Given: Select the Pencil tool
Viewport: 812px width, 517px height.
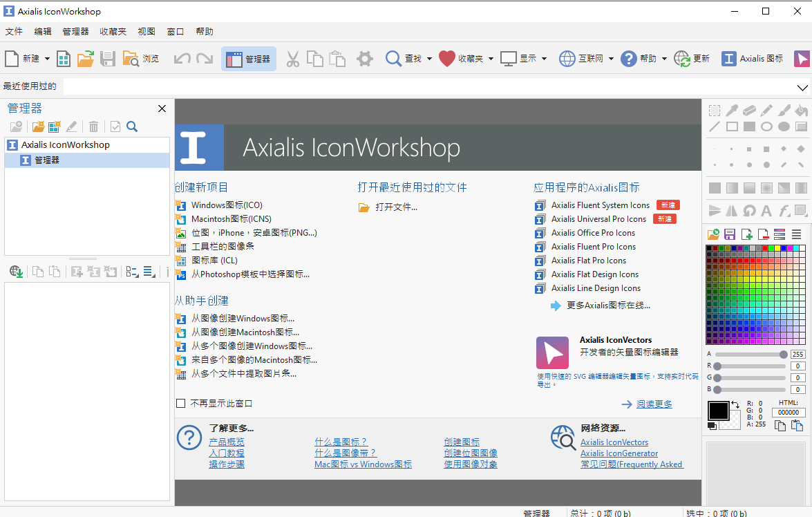Looking at the screenshot, I should coord(766,110).
